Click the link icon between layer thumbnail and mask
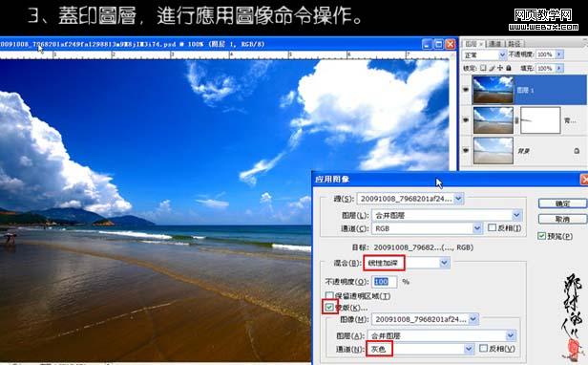Viewport: 588px width, 365px height. tap(516, 120)
